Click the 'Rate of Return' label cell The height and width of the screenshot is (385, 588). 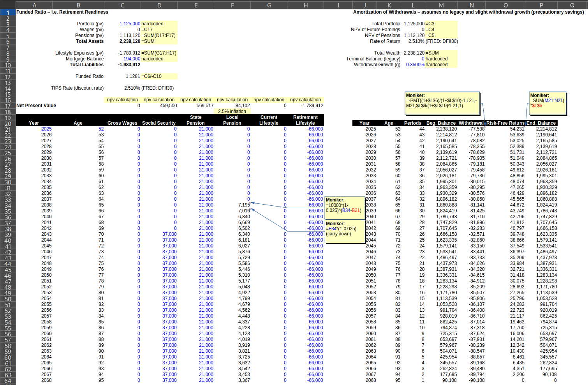tap(385, 41)
